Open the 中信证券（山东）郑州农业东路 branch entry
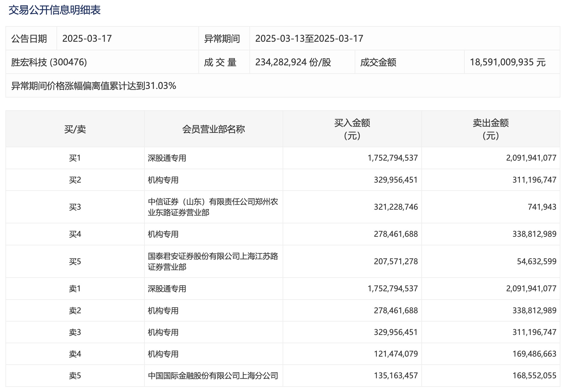Image resolution: width=562 pixels, height=392 pixels. tap(213, 207)
